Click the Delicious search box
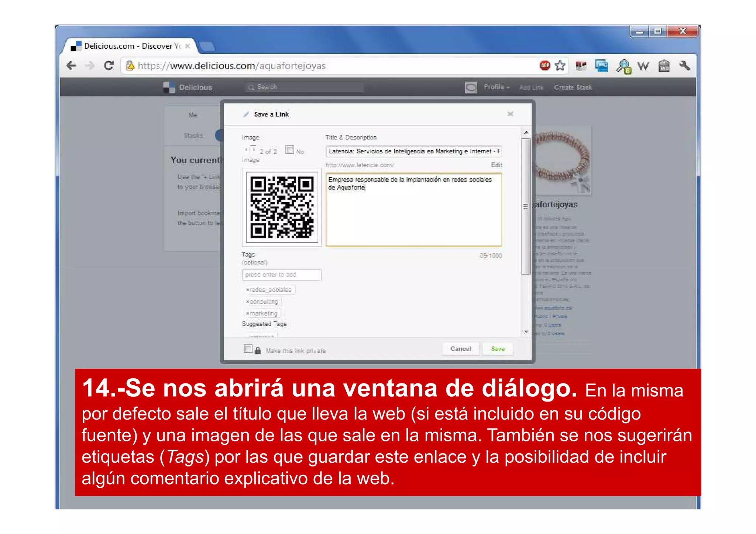 305,87
